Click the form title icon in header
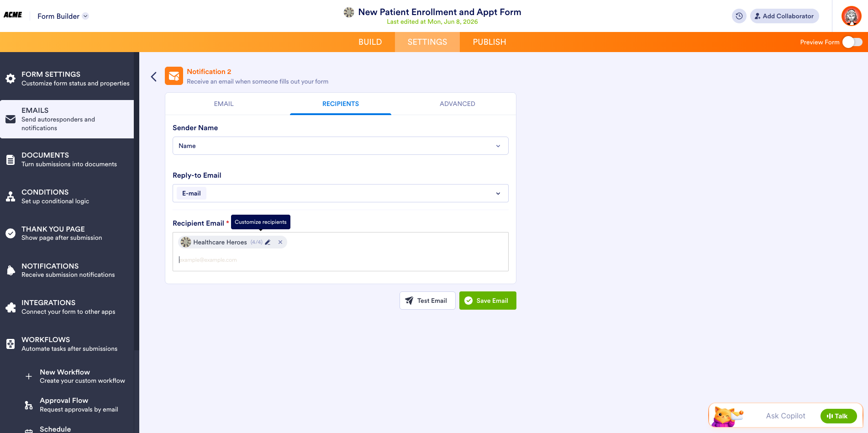 pos(349,12)
